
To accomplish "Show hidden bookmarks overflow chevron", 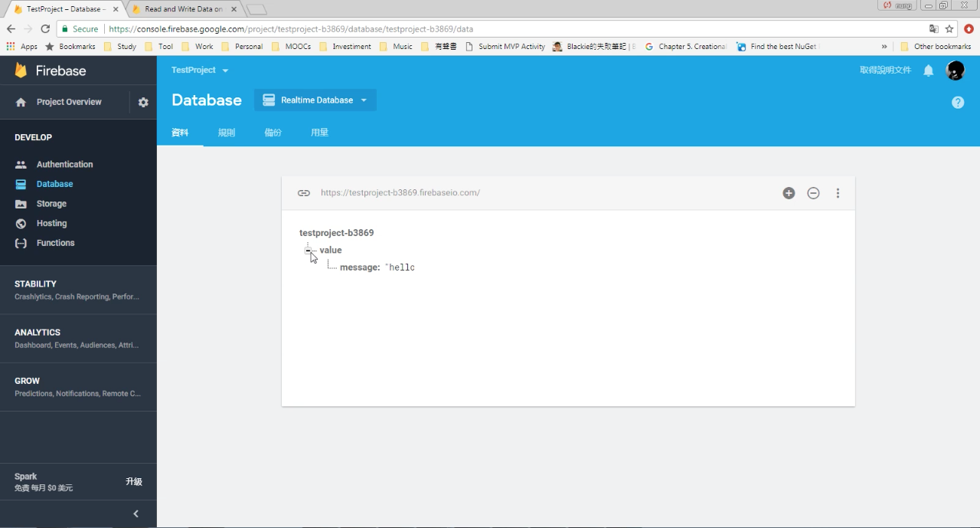I will pos(885,47).
